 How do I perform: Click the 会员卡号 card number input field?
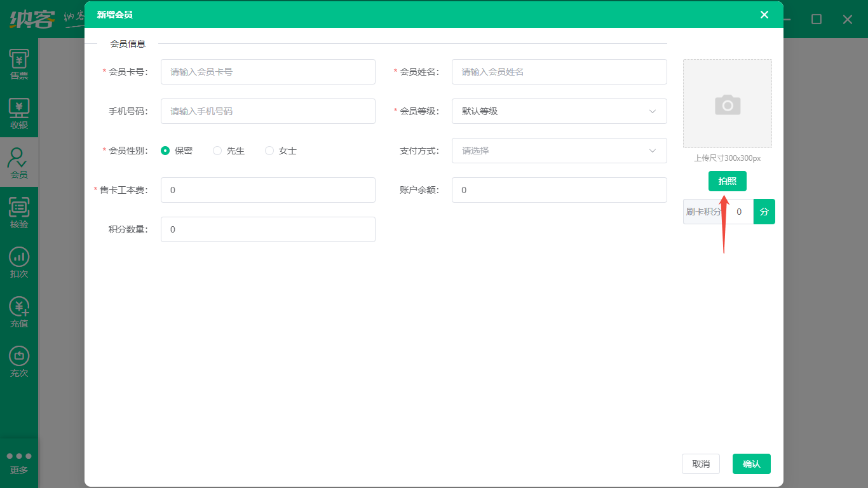tap(268, 72)
